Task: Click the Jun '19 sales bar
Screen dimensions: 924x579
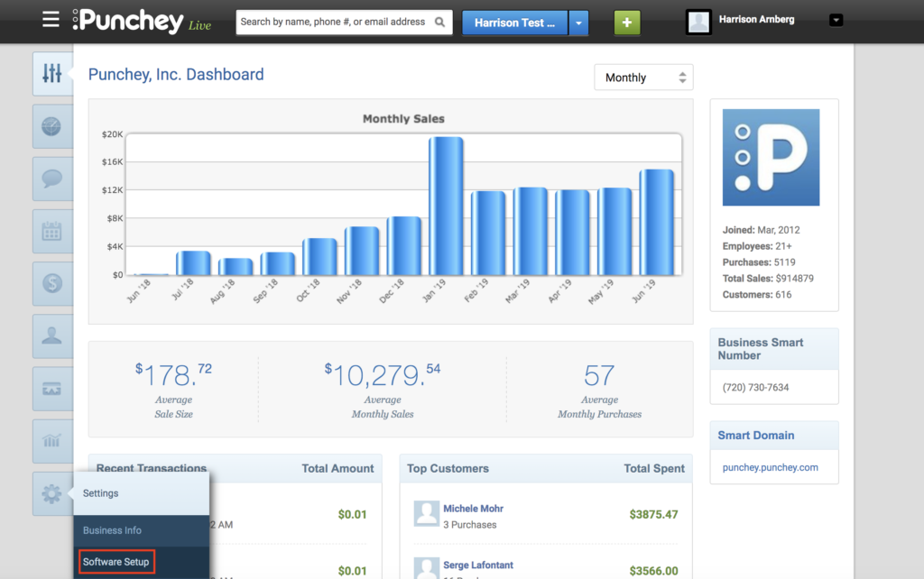Action: (657, 223)
